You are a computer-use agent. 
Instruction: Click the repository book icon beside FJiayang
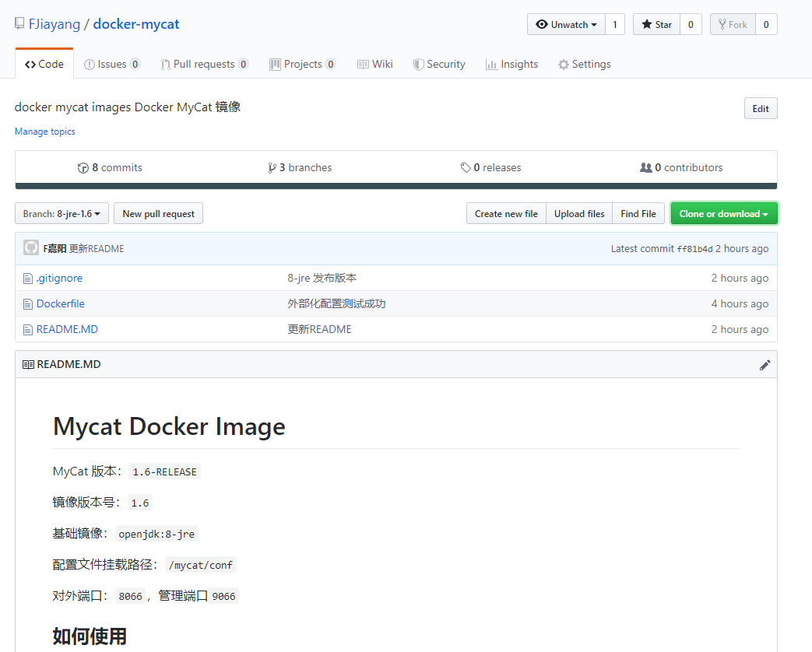[19, 24]
